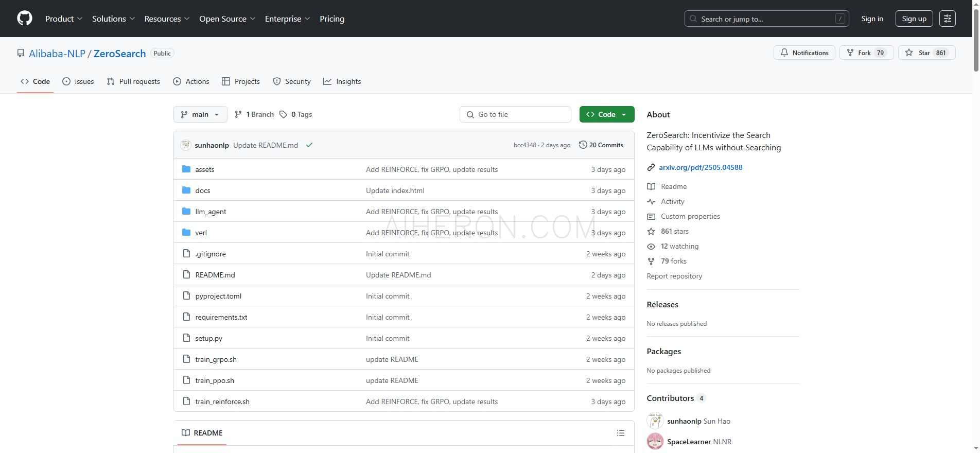Click the Go to file search box

515,114
